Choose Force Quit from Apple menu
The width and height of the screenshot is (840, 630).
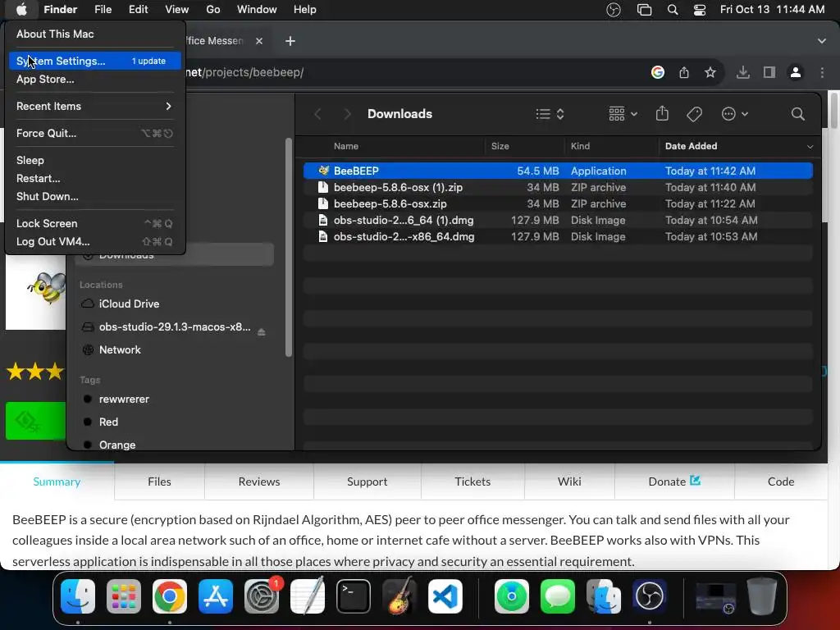coord(95,134)
